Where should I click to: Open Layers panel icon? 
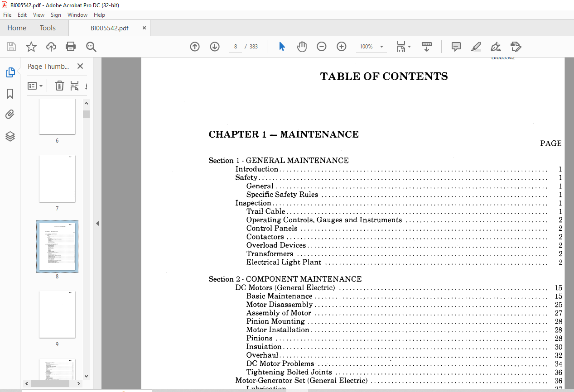tap(10, 136)
